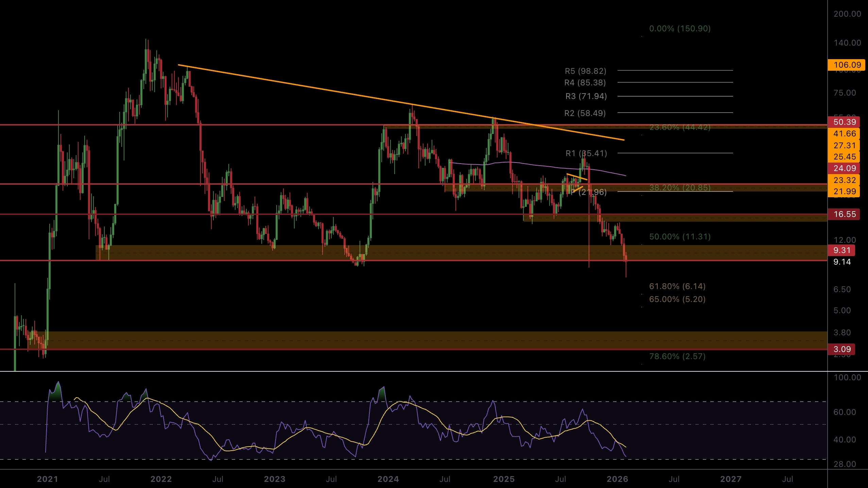This screenshot has width=868, height=488.
Task: Click the R5 (98.82) pivot label
Action: click(585, 71)
